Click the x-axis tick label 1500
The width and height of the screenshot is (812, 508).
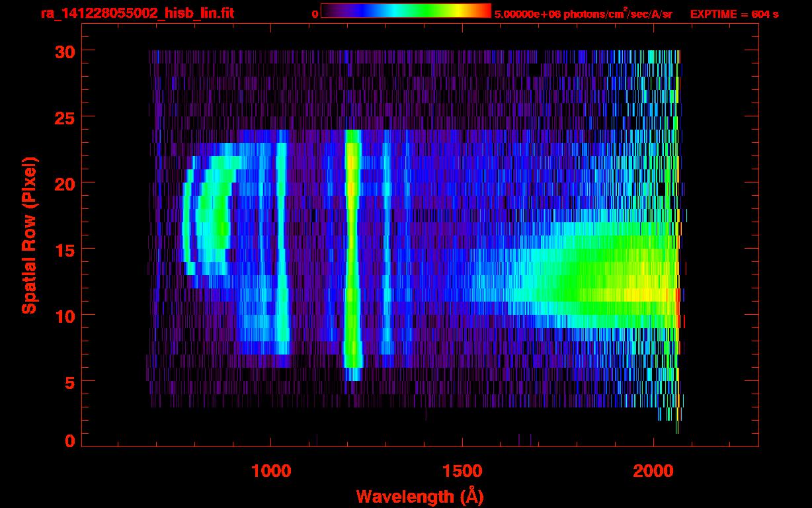pyautogui.click(x=462, y=471)
